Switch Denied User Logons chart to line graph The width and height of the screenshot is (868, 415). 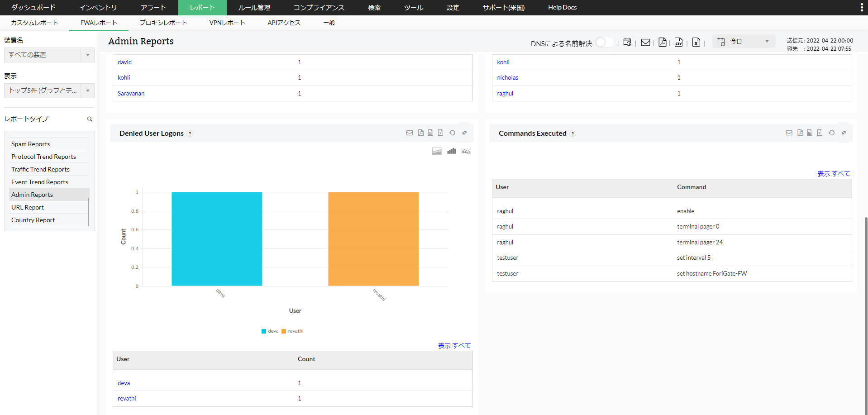point(466,151)
